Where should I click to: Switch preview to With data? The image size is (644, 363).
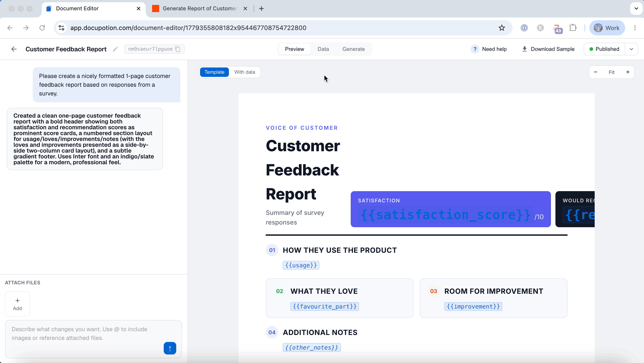tap(244, 72)
